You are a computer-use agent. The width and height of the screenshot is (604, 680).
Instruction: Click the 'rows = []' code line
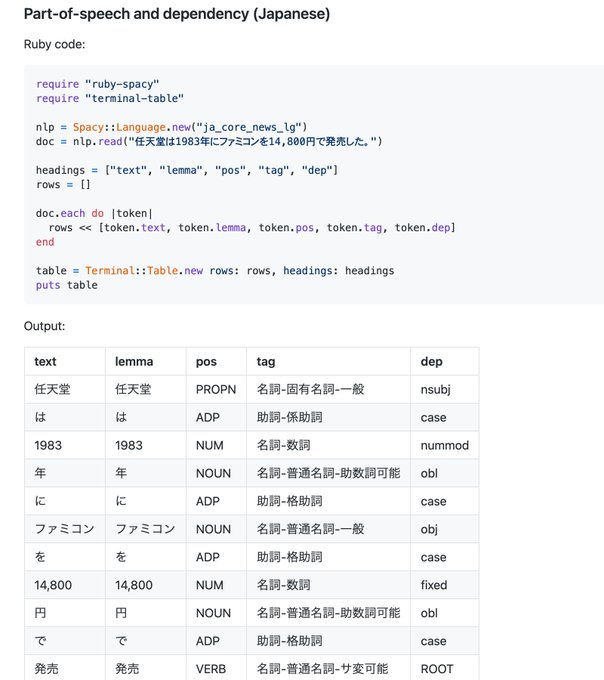tap(63, 184)
